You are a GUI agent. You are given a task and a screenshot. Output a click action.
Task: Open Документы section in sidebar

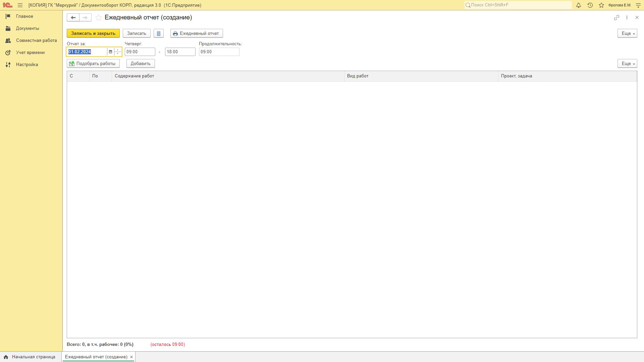click(x=31, y=28)
